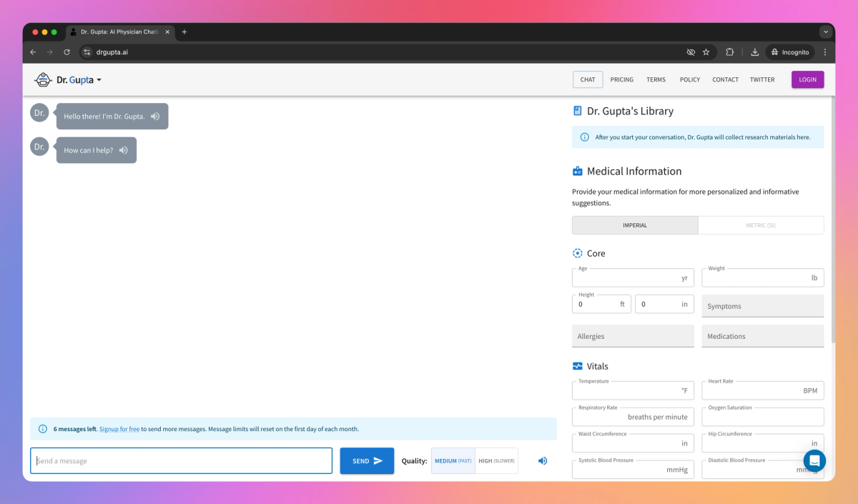Focus the Weight input field
This screenshot has width=858, height=504.
point(763,277)
